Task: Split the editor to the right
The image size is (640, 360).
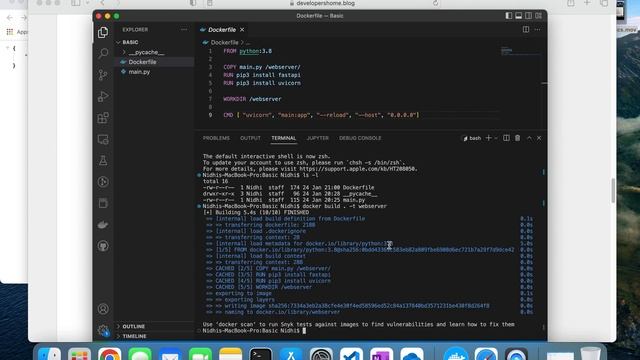Action: 526,29
